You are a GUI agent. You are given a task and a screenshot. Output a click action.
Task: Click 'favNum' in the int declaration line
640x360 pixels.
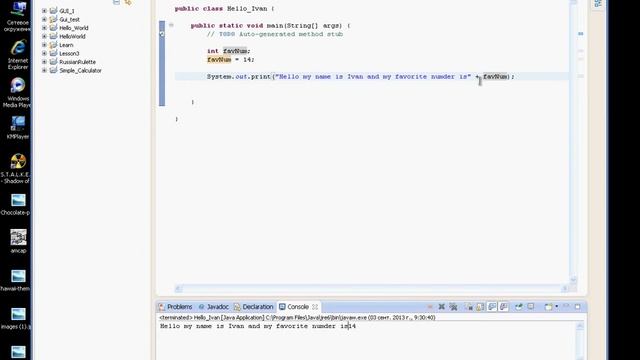tap(235, 51)
